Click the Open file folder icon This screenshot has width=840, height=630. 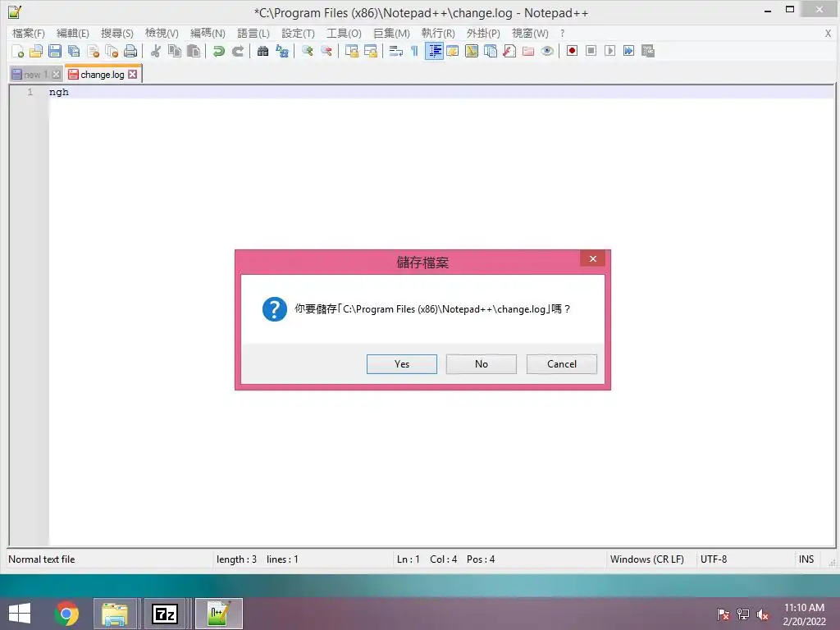[36, 51]
